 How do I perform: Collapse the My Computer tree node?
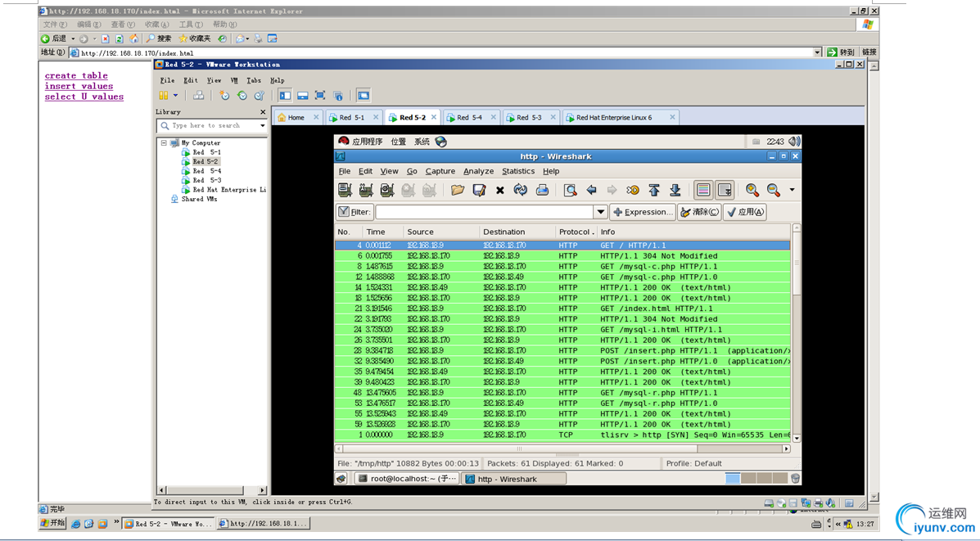[164, 143]
